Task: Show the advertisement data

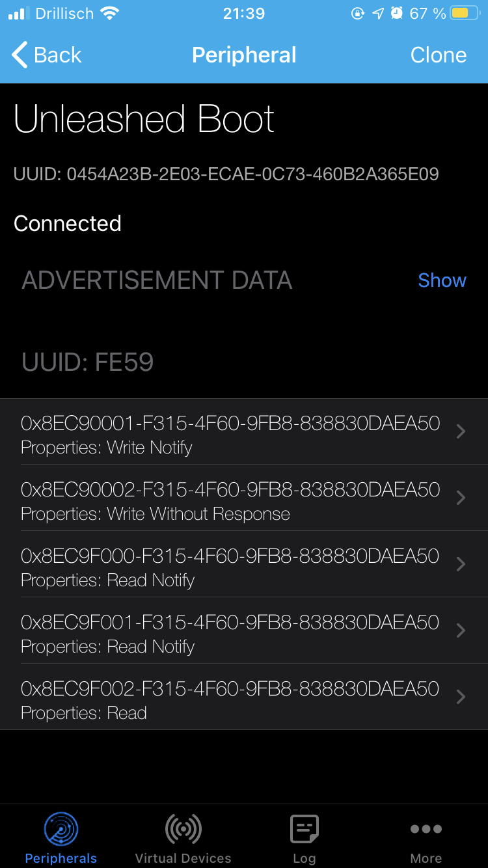Action: 442,280
